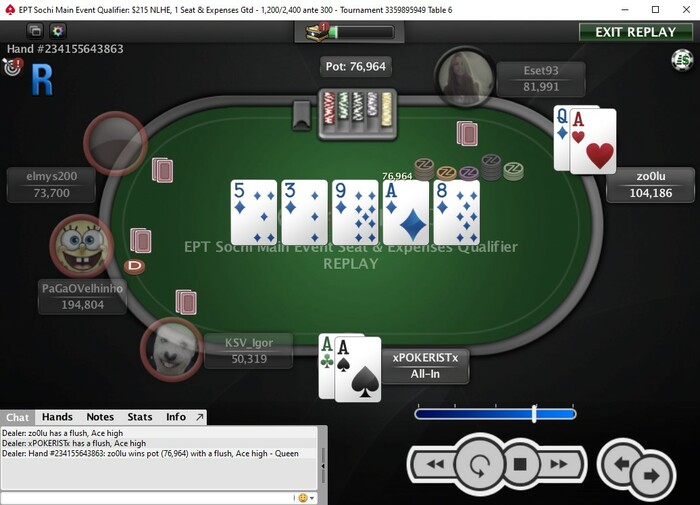Collapse the chat panel side handle
Screen dimensions: 700x505
point(323,466)
